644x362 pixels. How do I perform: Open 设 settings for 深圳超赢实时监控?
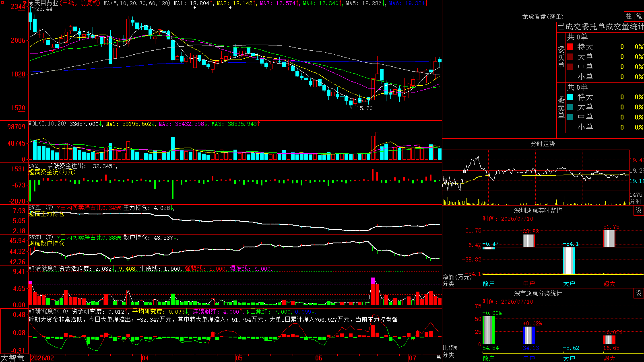point(639,210)
